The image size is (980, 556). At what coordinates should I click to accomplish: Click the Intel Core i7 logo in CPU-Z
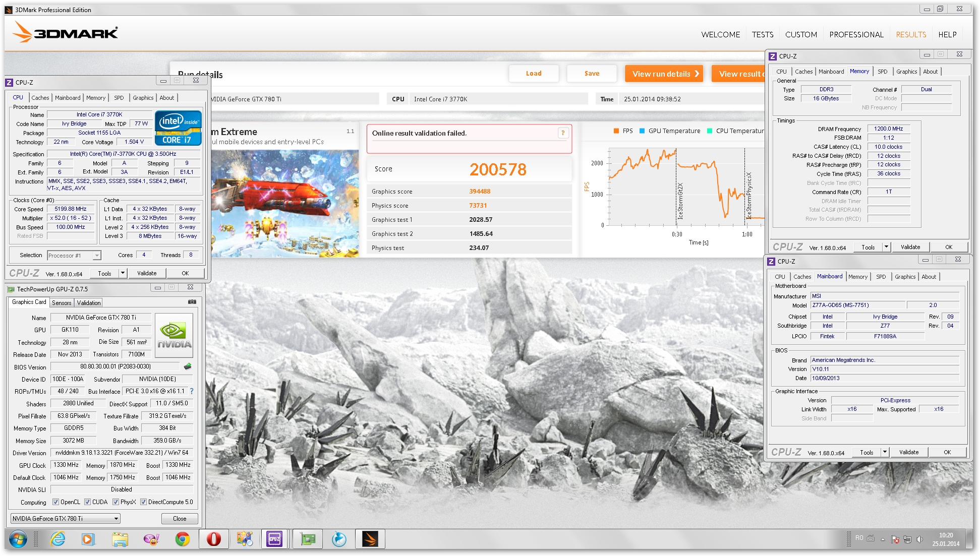179,128
